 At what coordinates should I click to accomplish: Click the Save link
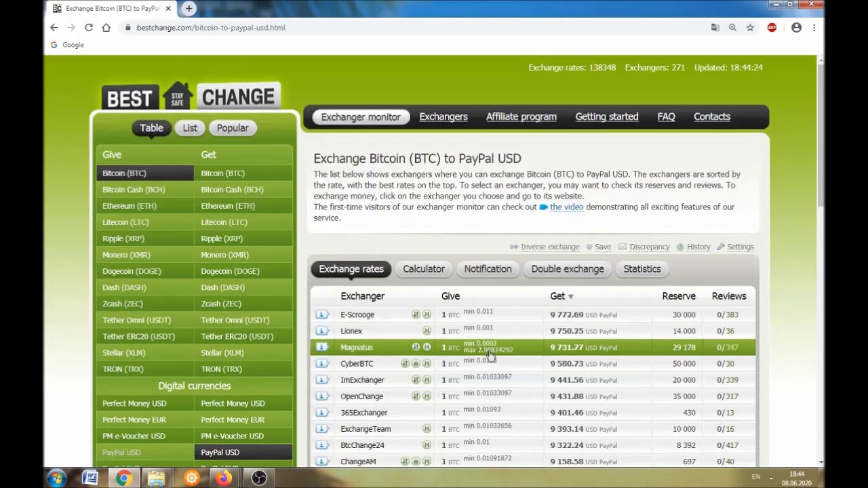coord(603,247)
